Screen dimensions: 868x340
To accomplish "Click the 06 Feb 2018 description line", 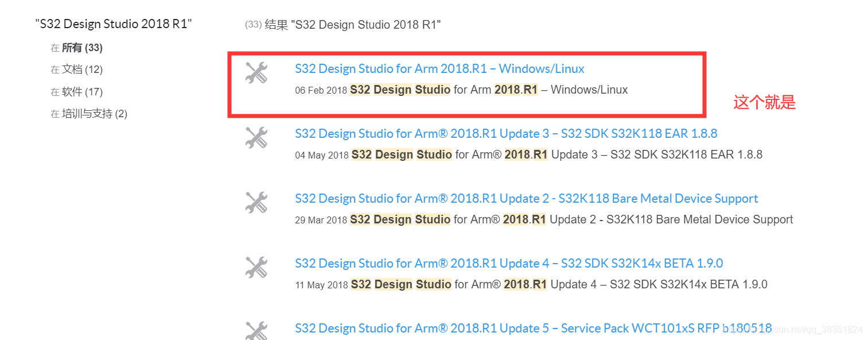I will 461,90.
